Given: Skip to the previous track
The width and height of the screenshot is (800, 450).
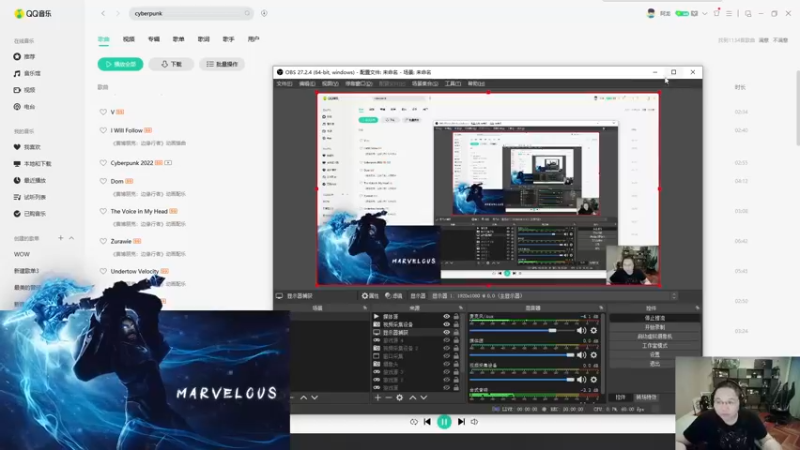Looking at the screenshot, I should pyautogui.click(x=428, y=422).
